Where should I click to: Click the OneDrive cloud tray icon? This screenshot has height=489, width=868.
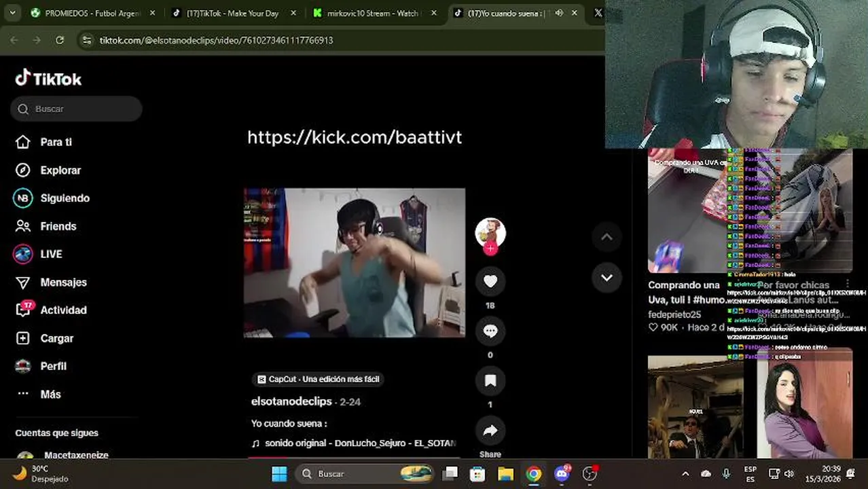[x=706, y=473]
